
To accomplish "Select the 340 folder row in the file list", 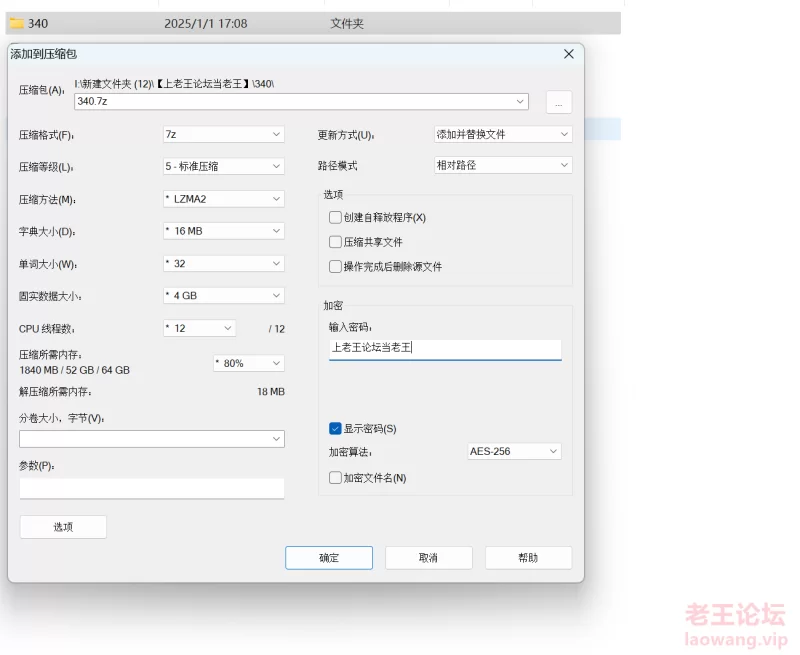I will (x=313, y=23).
